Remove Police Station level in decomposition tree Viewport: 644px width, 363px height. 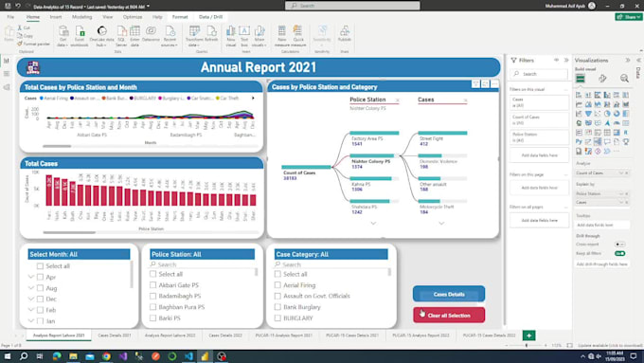coord(397,100)
